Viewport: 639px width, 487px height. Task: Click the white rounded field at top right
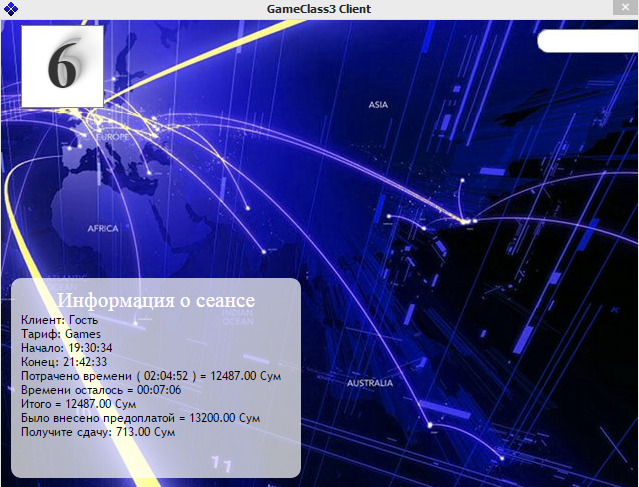click(x=588, y=41)
